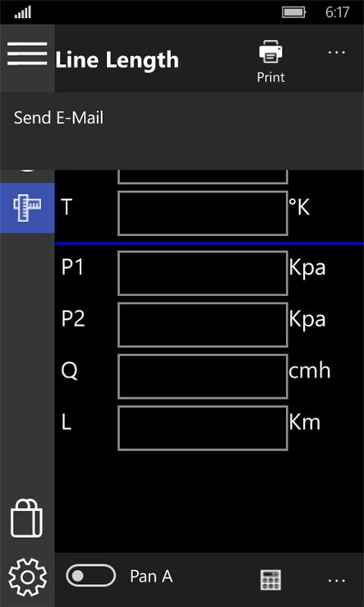Click the Line Length page title
The image size is (364, 607).
(117, 60)
